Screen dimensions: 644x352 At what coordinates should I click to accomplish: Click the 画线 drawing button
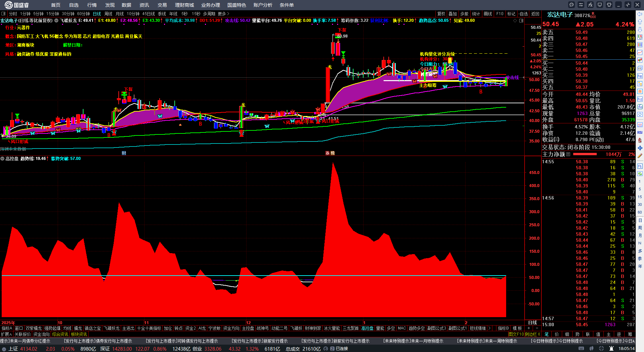488,14
